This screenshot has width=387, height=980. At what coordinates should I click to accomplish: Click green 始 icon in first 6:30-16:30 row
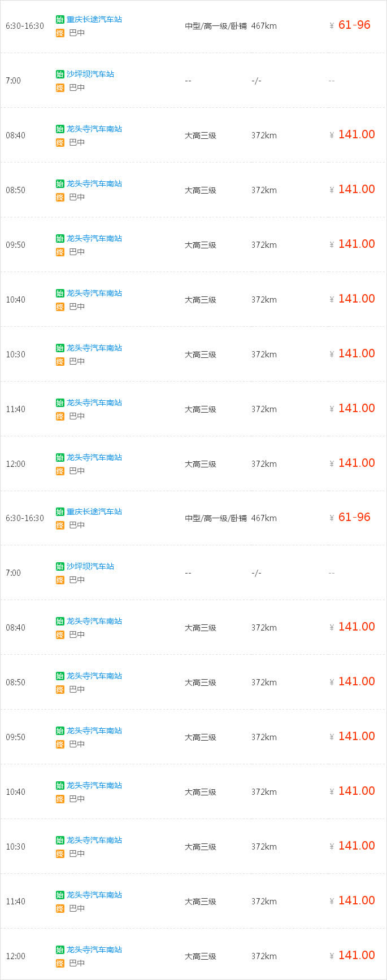tap(60, 19)
